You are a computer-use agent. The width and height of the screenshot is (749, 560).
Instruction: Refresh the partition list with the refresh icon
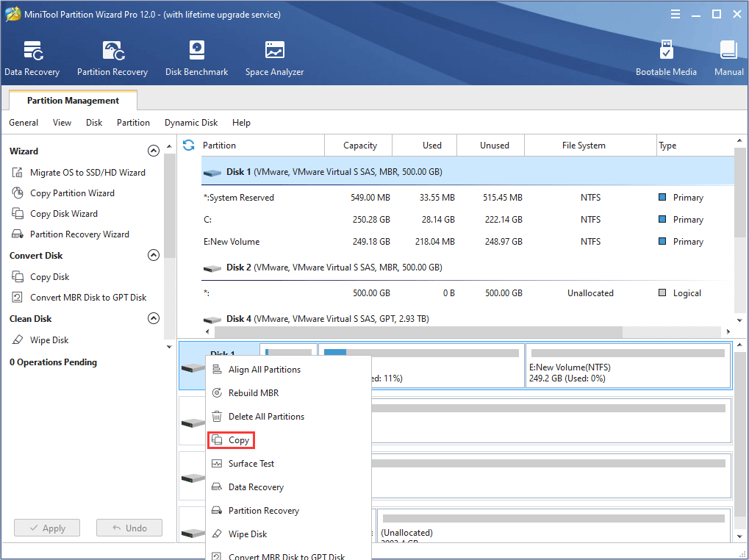tap(189, 145)
